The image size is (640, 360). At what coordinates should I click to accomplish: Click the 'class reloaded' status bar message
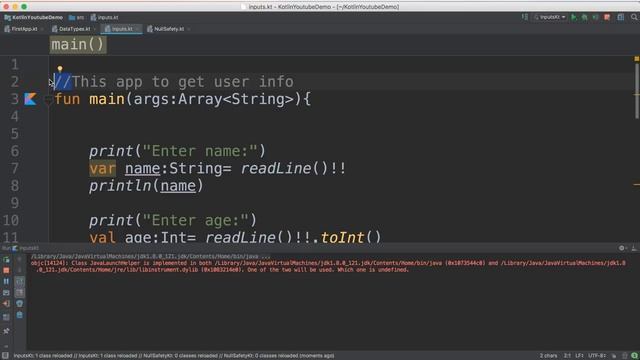click(x=174, y=356)
